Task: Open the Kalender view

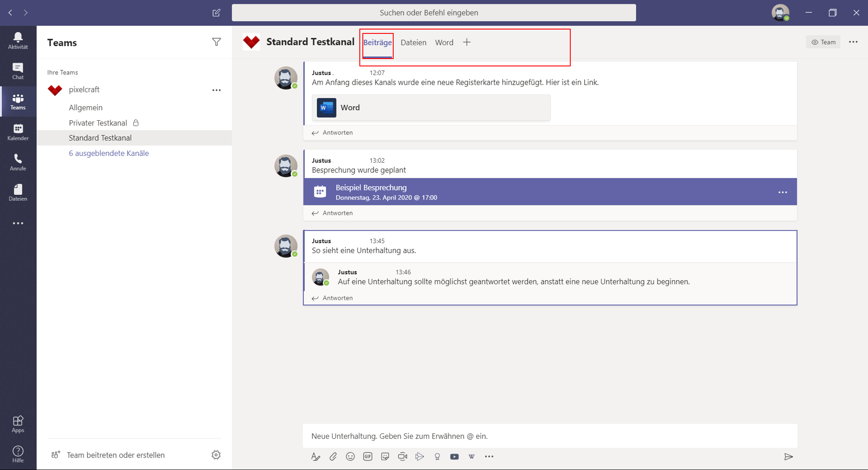Action: tap(18, 132)
